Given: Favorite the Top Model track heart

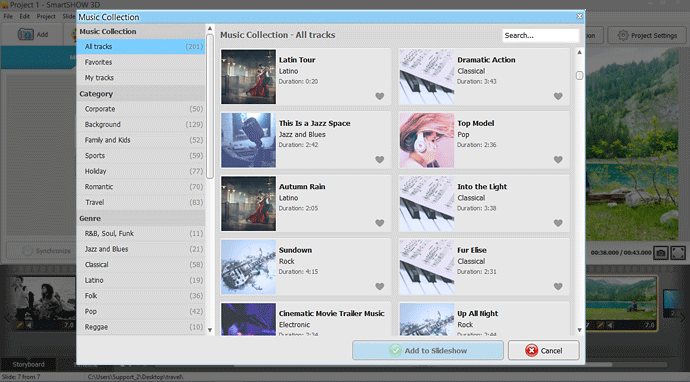Looking at the screenshot, I should (558, 160).
